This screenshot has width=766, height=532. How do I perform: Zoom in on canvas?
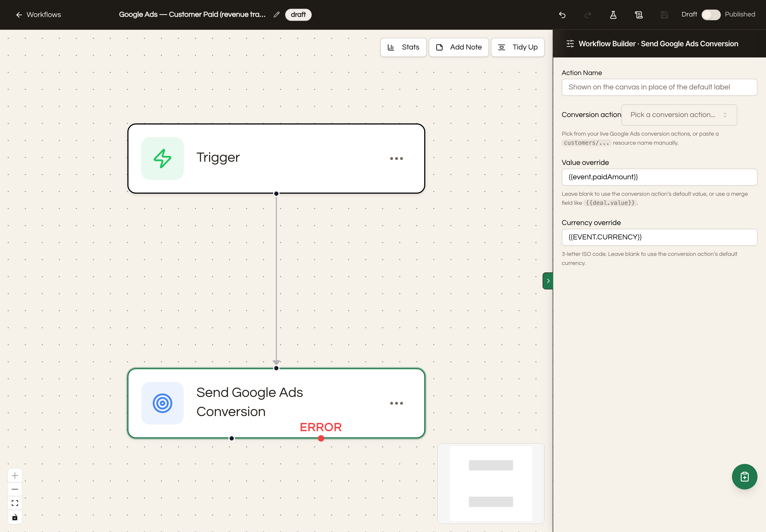pos(15,475)
